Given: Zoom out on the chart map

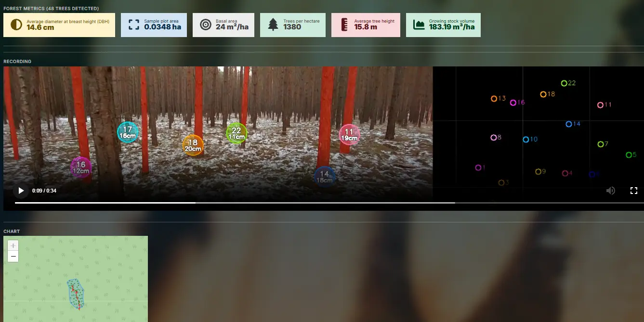Looking at the screenshot, I should 13,256.
